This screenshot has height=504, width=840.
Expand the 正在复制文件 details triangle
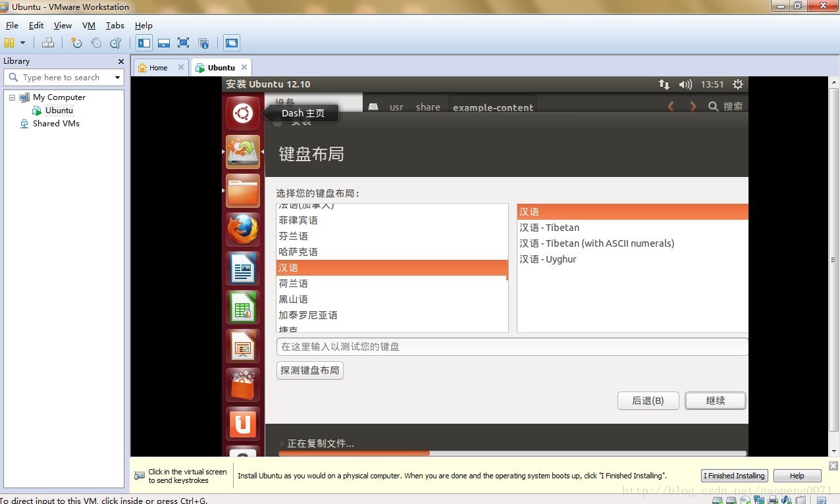[x=283, y=444]
